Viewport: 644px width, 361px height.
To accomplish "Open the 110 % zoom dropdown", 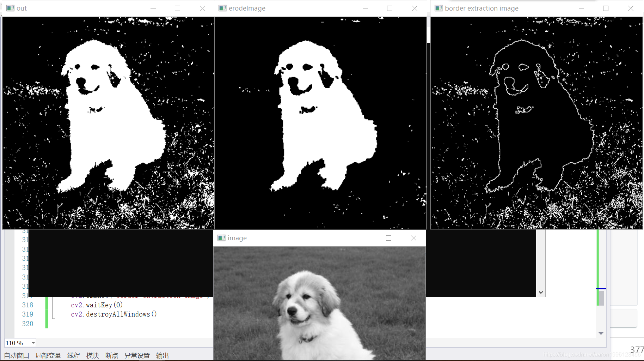I will coord(33,343).
